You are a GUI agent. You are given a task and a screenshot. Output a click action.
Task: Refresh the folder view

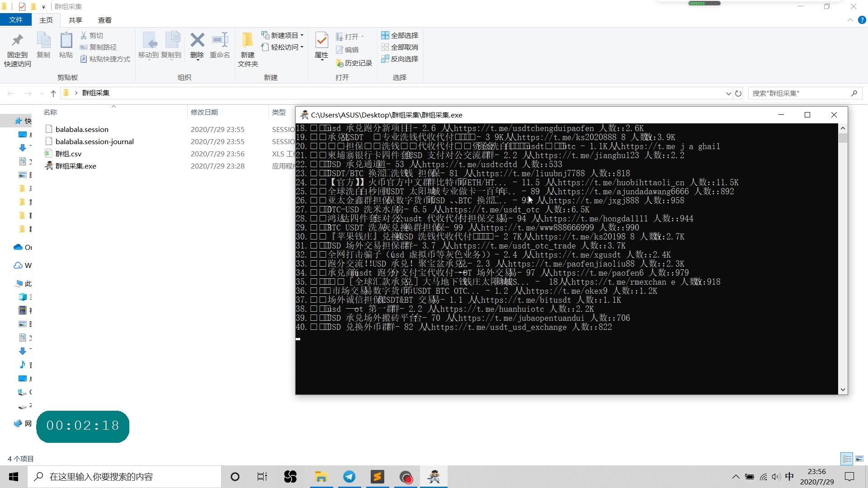click(x=738, y=93)
